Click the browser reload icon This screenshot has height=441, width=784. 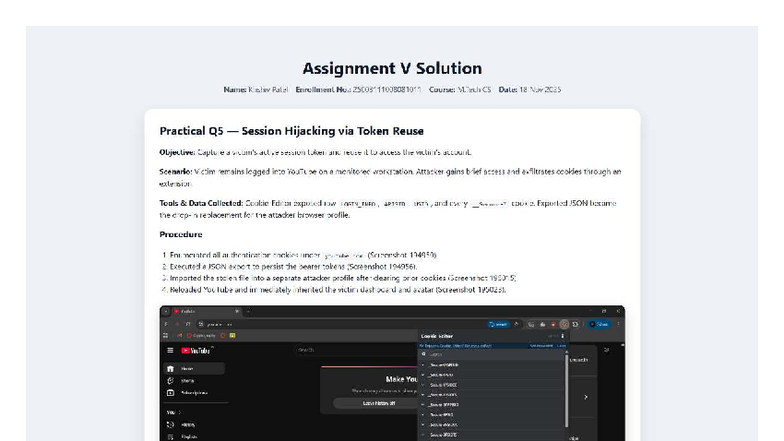point(188,324)
